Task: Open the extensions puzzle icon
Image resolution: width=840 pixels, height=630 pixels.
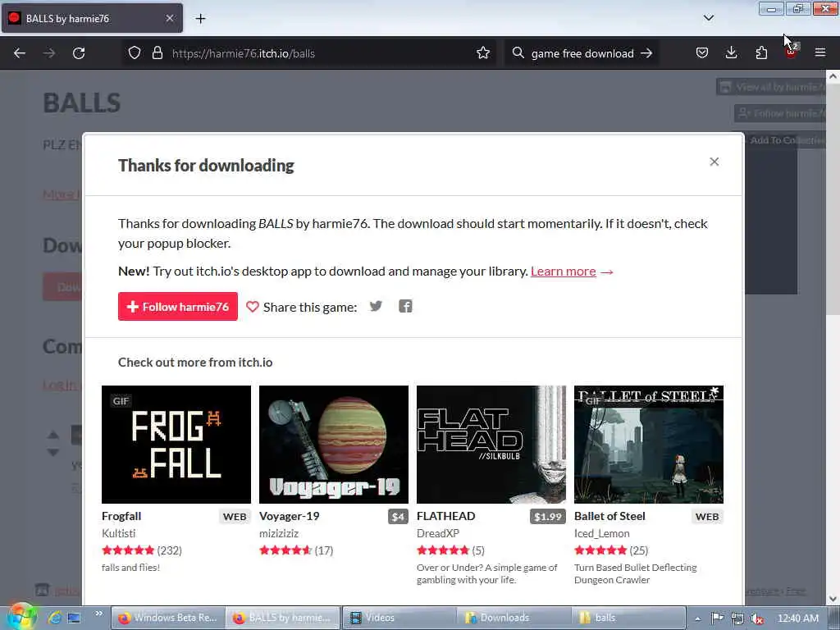Action: pos(761,53)
